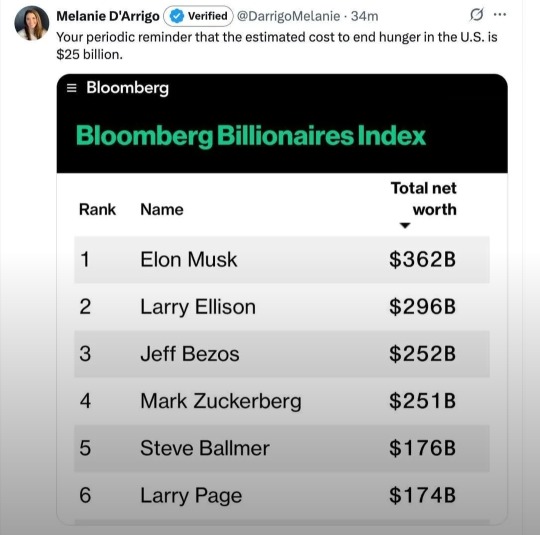The image size is (540, 535).
Task: Click the Bloomberg Billionaires Index title
Action: pyautogui.click(x=251, y=136)
